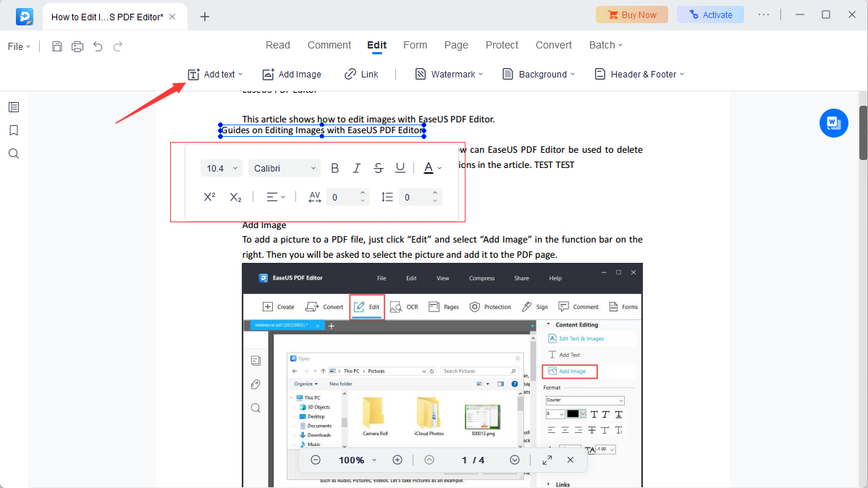This screenshot has height=488, width=868.
Task: Switch to the Comment tab
Action: point(329,45)
